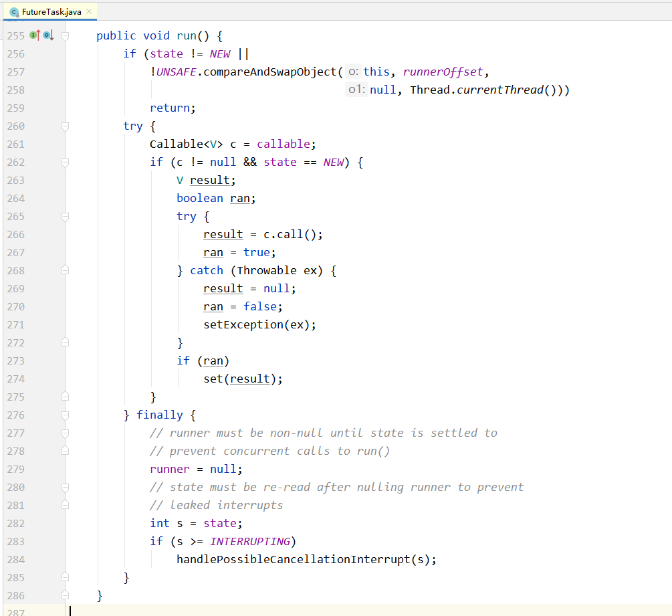This screenshot has height=616, width=672.
Task: Click the 'o1:' parameter hint on line 258
Action: pos(356,90)
